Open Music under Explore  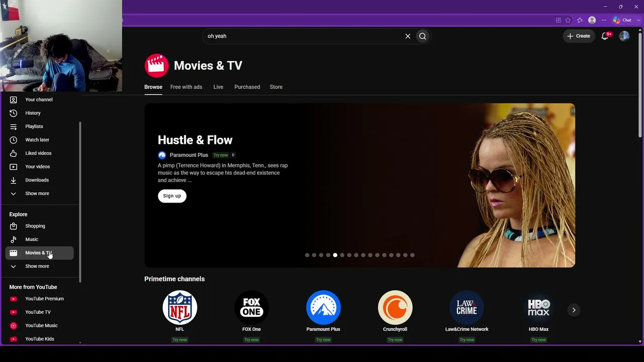pyautogui.click(x=39, y=239)
